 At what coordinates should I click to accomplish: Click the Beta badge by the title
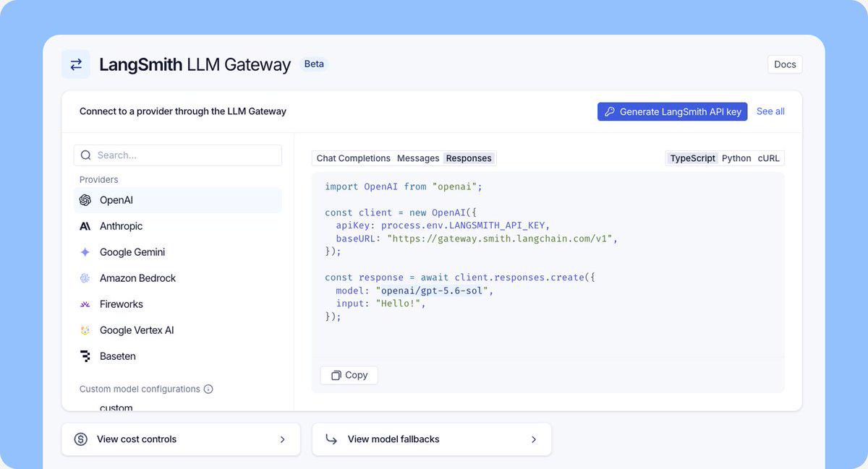(314, 64)
